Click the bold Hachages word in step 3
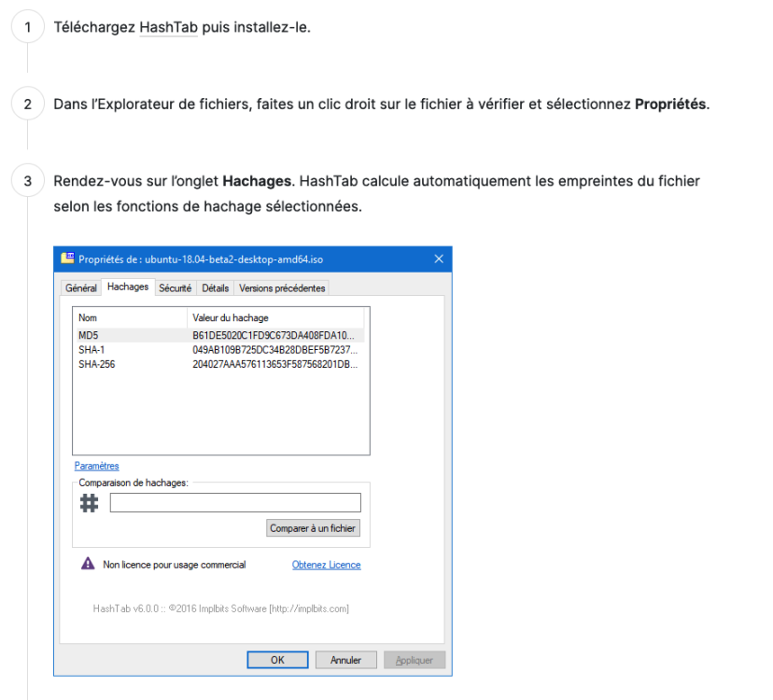773x700 pixels. 257,181
